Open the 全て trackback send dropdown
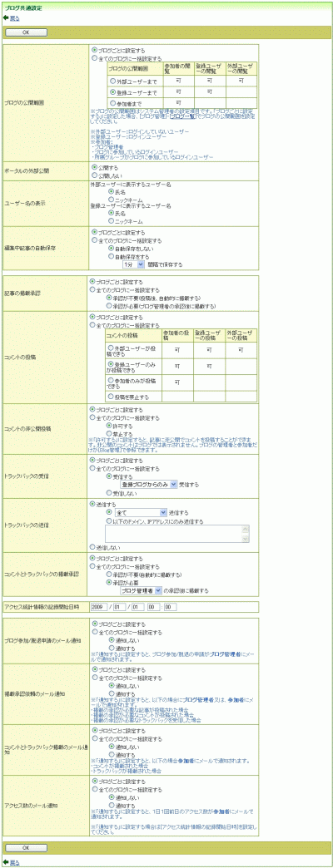The image size is (333, 868). 140,513
